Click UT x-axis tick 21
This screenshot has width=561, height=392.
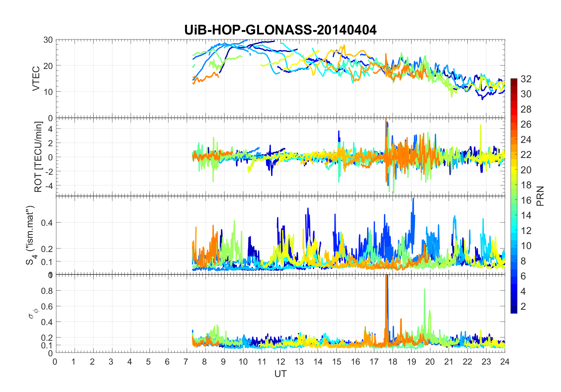click(449, 362)
